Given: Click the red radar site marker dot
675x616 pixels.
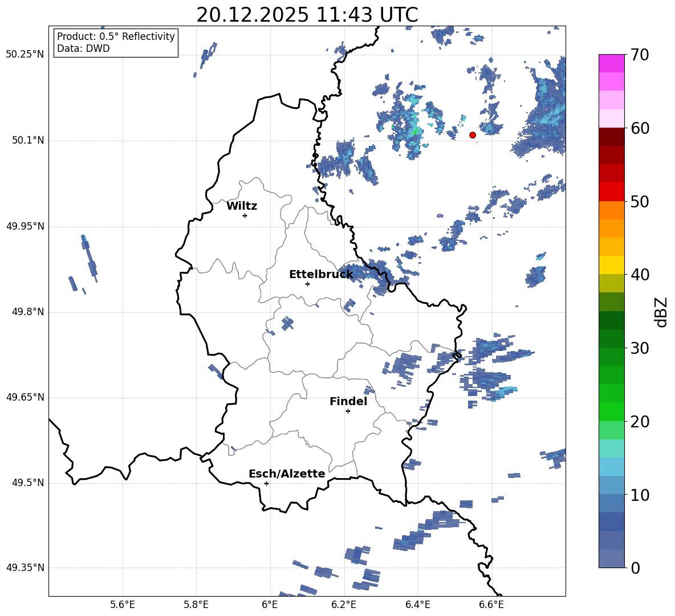Looking at the screenshot, I should click(472, 135).
